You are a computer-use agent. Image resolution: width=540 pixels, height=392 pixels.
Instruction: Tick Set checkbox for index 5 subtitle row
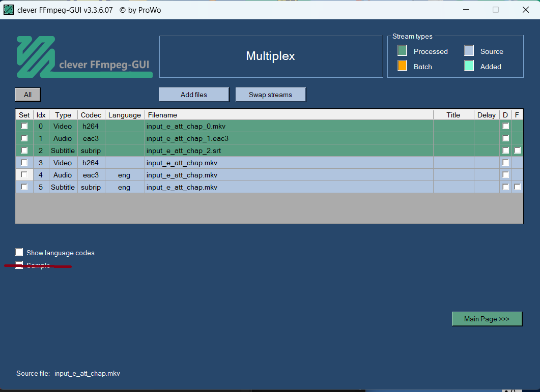(x=24, y=187)
